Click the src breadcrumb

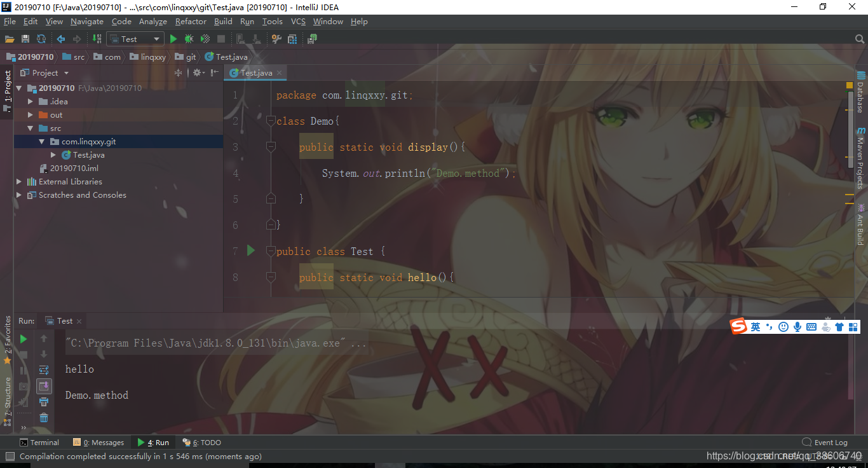click(x=73, y=57)
